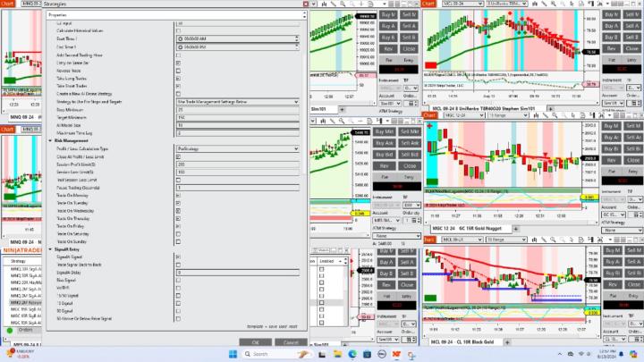Screen dimensions: 644x362
Task: Open Data Series icon in CL 10R Black Gold chart toolbar
Action: point(535,240)
